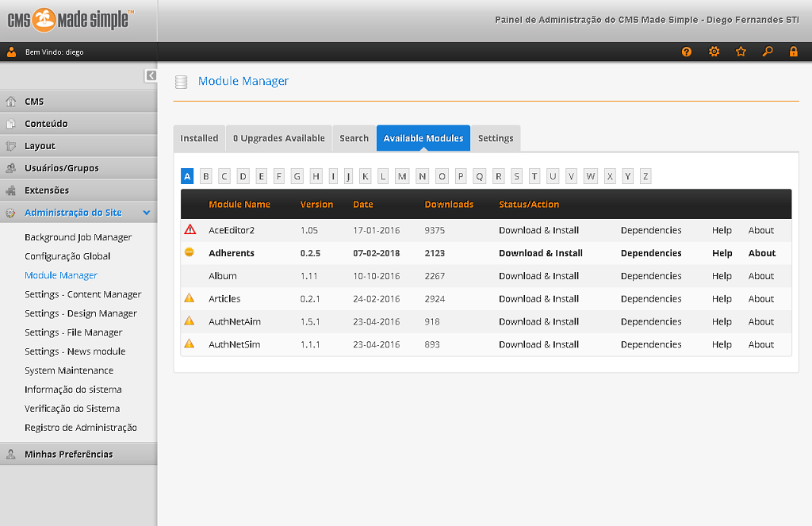812x526 pixels.
Task: Filter modules by letter M
Action: point(402,176)
